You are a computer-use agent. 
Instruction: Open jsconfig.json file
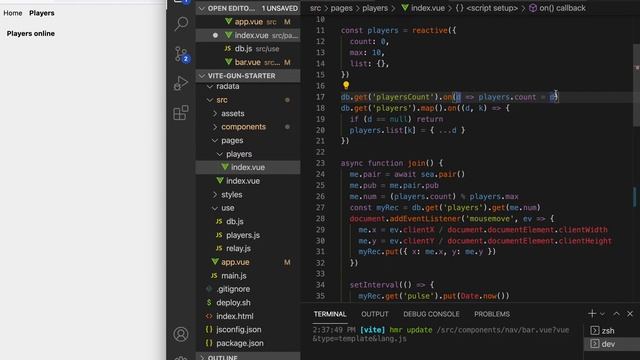click(x=248, y=329)
